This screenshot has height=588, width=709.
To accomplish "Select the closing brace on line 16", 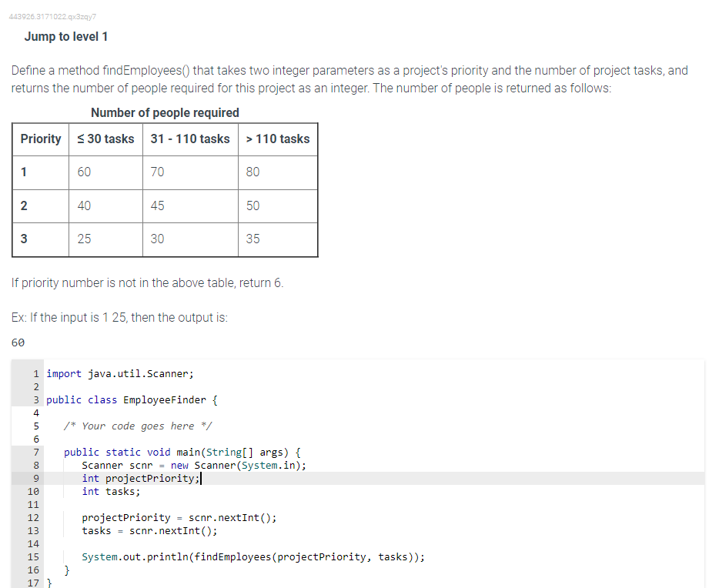I will click(66, 570).
